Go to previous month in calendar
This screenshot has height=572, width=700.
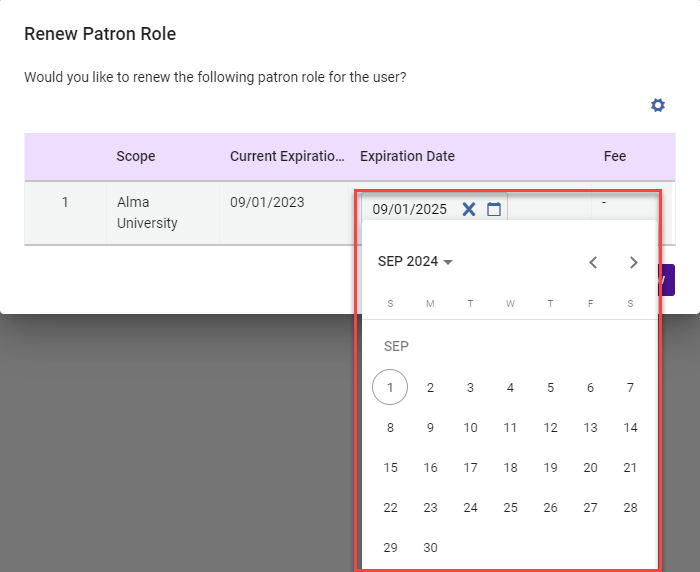coord(593,262)
